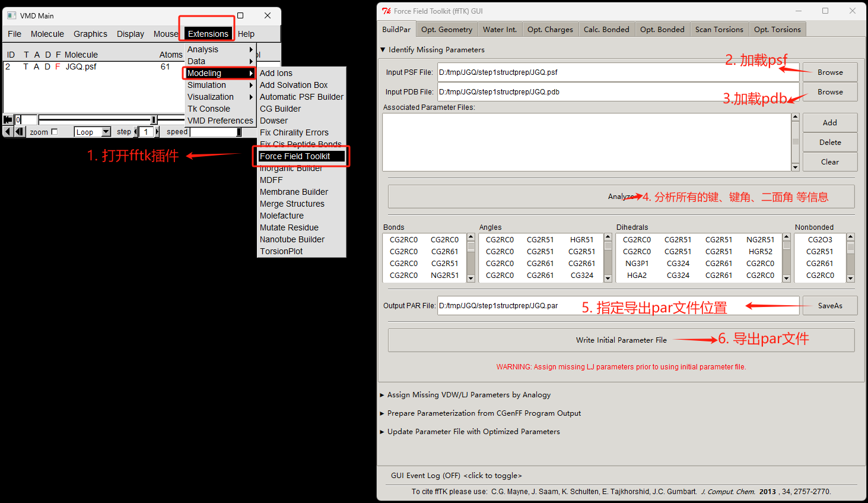Select Add Ions in Modeling submenu
Image resolution: width=868 pixels, height=503 pixels.
(x=301, y=73)
